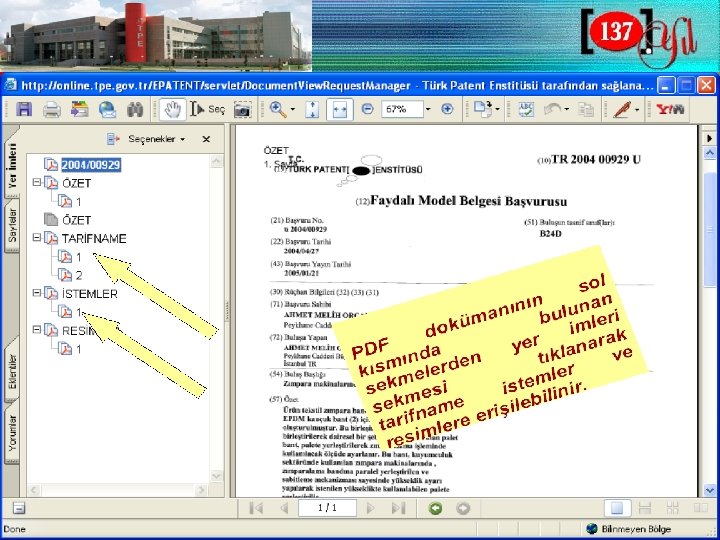Click the bottom-left panel toggle icon
This screenshot has height=540, width=720.
[19, 508]
